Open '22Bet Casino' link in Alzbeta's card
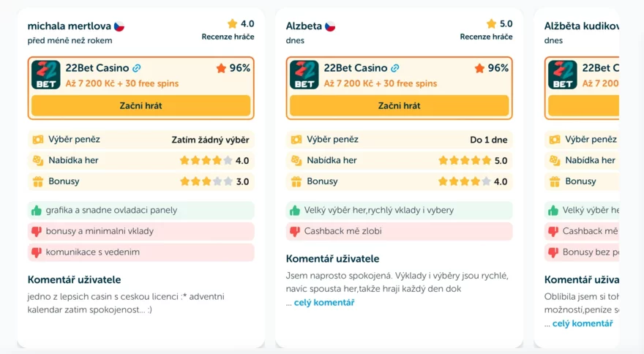 pyautogui.click(x=355, y=69)
